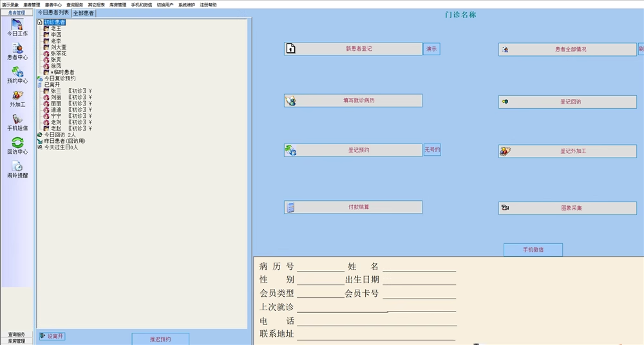Screen dimensions: 644x345
Task: Open 图象采集
Action: (567, 209)
